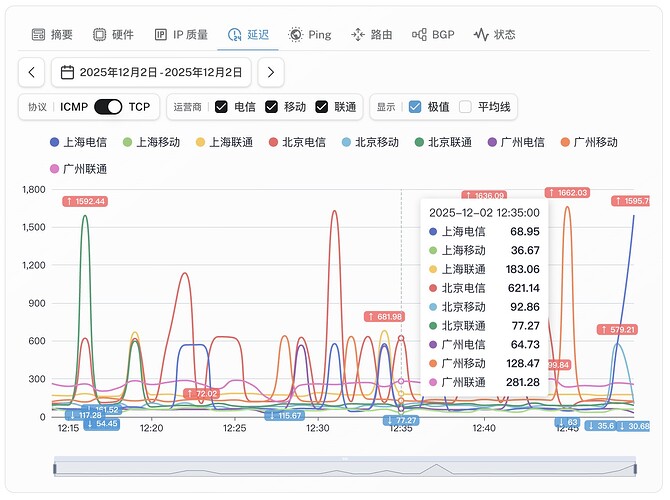This screenshot has height=500, width=670.
Task: Click the 硬件 chip icon
Action: coord(100,35)
